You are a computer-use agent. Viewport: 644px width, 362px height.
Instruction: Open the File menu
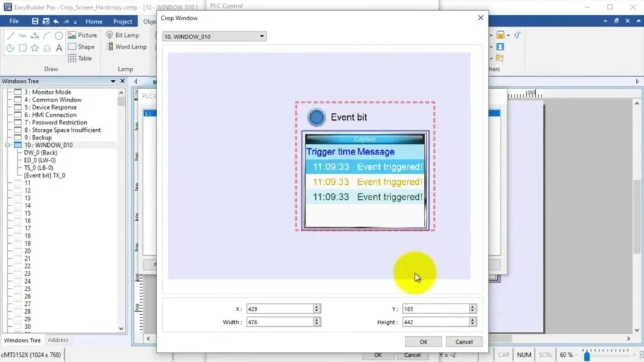tap(14, 21)
